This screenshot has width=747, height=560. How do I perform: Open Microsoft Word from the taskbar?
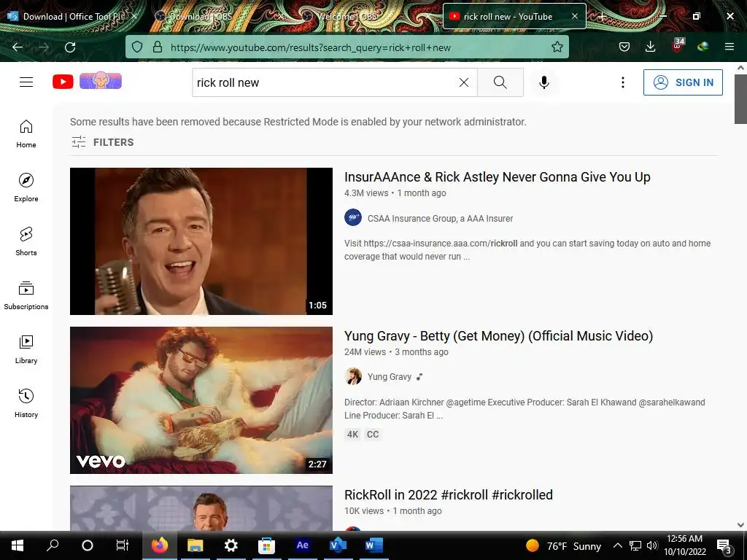pyautogui.click(x=373, y=545)
